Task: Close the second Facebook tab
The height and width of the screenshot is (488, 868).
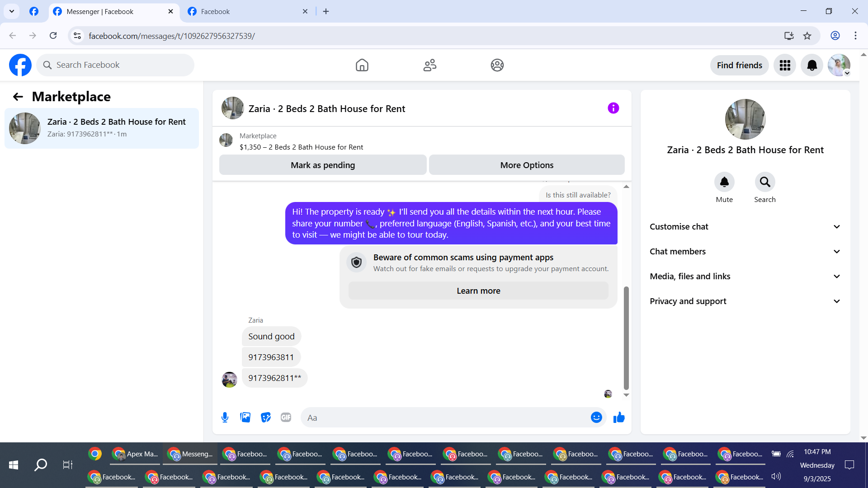Action: [x=305, y=12]
